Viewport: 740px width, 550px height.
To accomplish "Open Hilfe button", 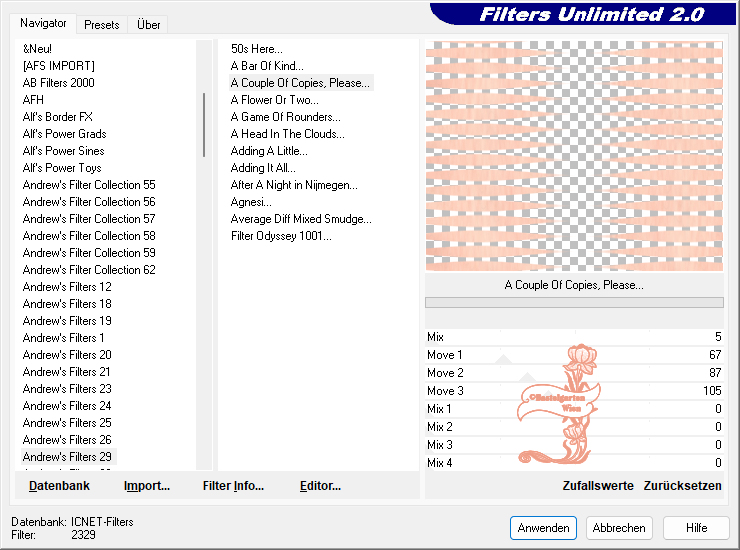I will click(696, 528).
